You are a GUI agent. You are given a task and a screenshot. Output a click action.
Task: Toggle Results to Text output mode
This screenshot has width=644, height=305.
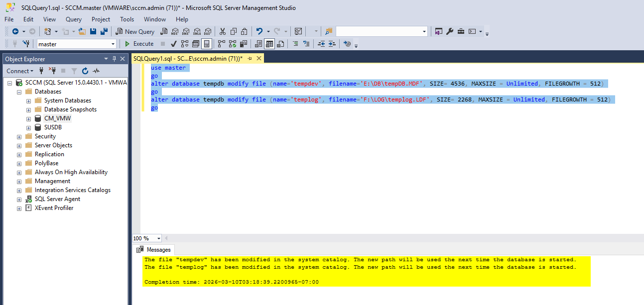258,44
